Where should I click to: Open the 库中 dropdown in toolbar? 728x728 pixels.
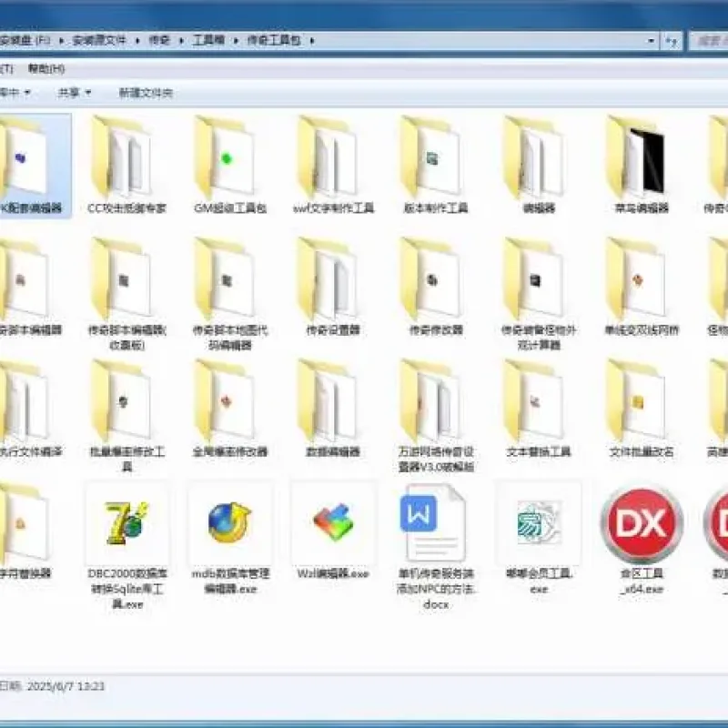pyautogui.click(x=15, y=93)
